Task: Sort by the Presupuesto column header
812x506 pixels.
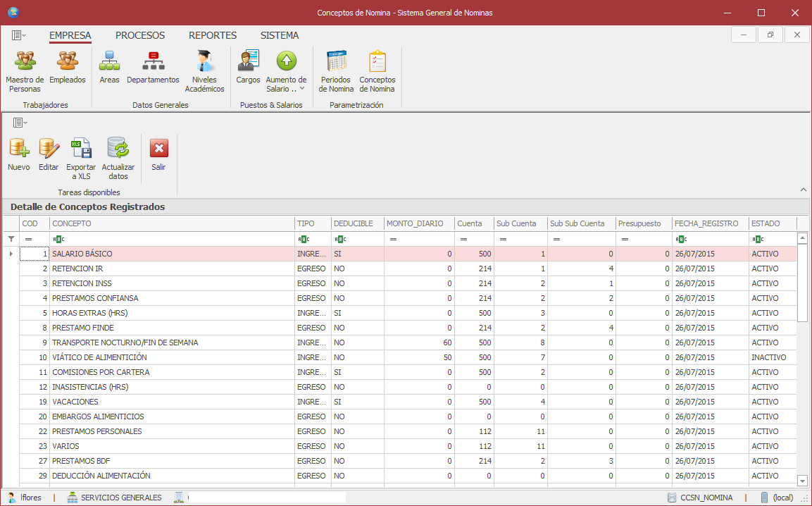Action: click(644, 223)
